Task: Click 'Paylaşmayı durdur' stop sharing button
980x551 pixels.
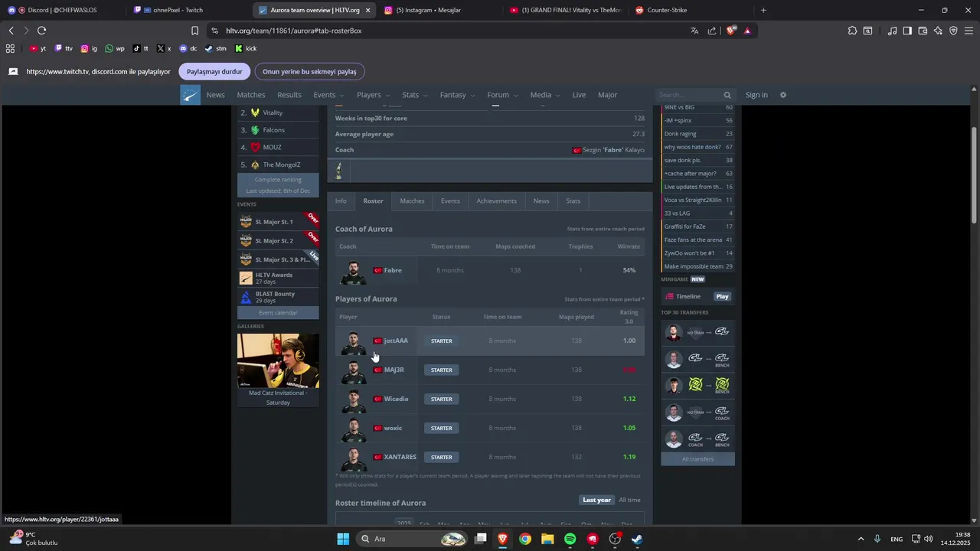Action: 214,71
